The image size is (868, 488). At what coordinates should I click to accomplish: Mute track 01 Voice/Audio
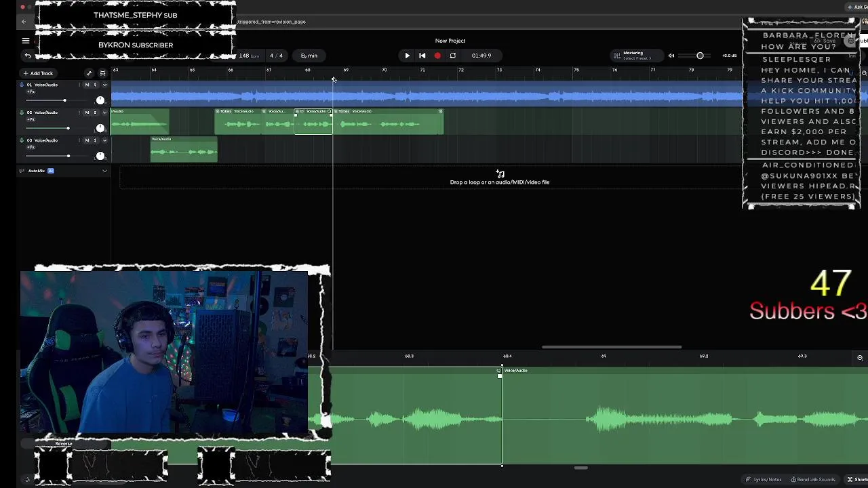coord(87,85)
